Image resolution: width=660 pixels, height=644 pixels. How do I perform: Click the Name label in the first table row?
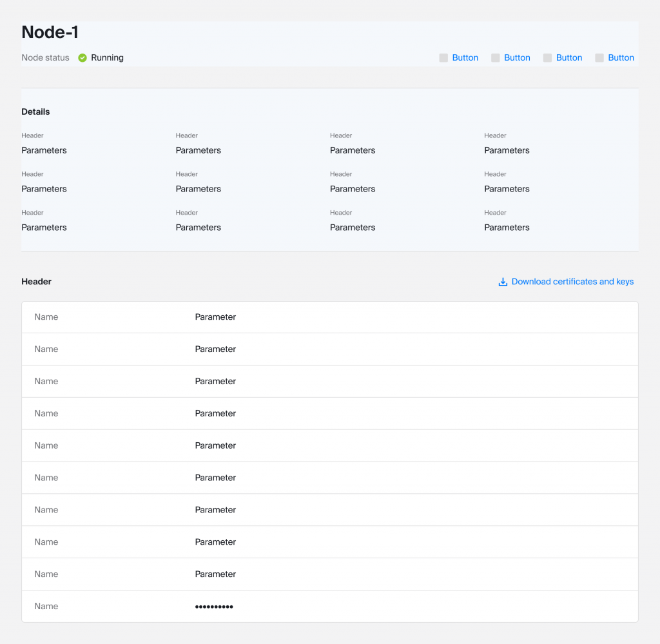46,317
